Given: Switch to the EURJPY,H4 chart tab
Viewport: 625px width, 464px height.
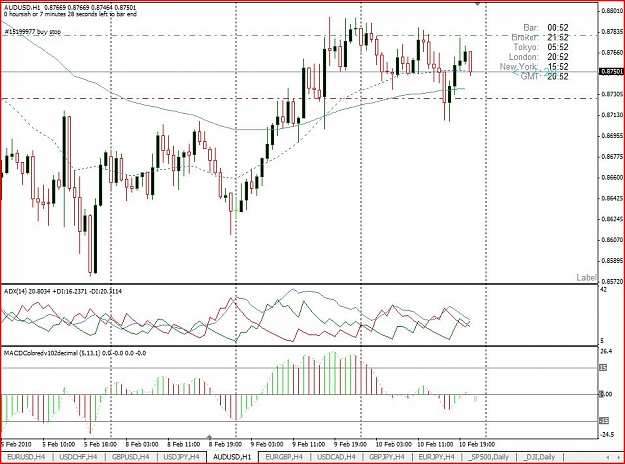Looking at the screenshot, I should click(x=436, y=457).
